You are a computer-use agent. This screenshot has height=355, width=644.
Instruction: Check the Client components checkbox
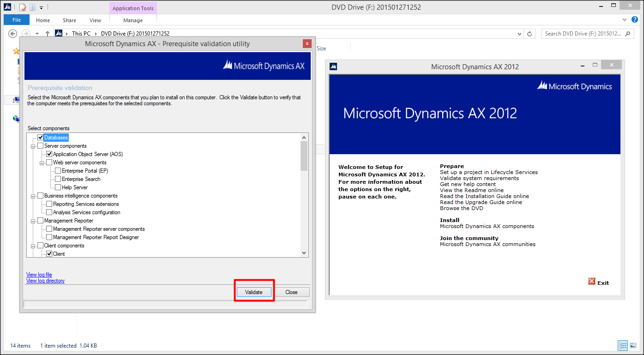pyautogui.click(x=40, y=246)
